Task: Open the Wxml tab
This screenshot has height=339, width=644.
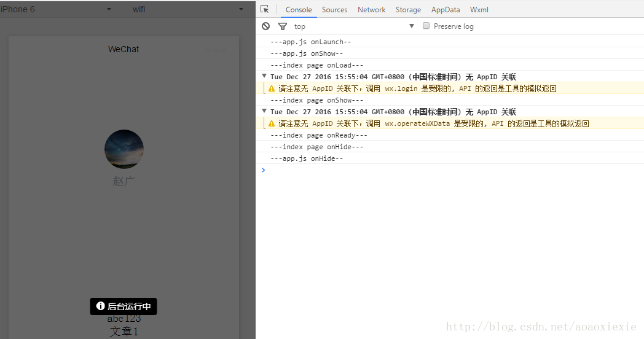Action: point(479,9)
